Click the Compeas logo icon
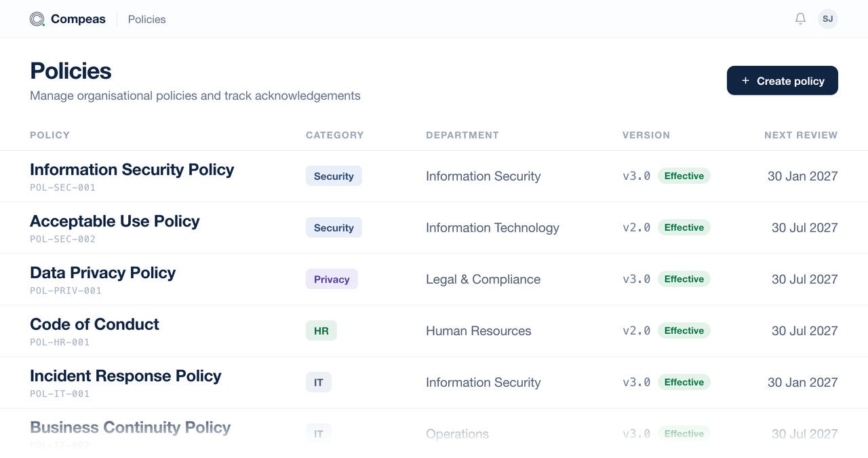The width and height of the screenshot is (868, 458). pyautogui.click(x=37, y=19)
